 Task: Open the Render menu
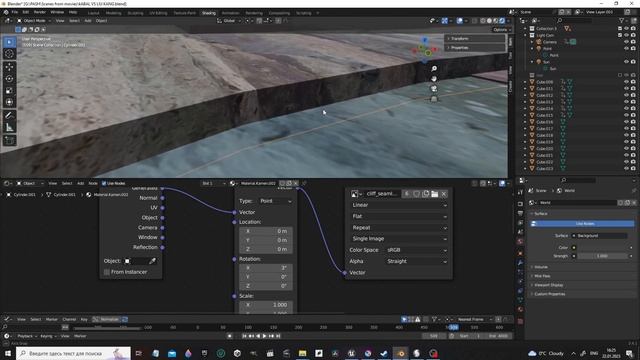40,12
